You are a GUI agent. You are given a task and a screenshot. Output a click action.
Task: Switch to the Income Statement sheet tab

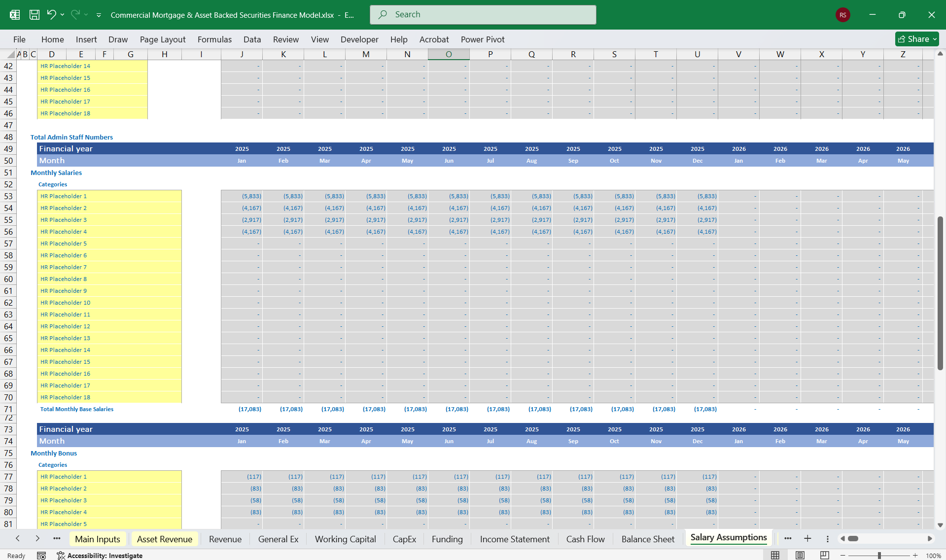[515, 539]
